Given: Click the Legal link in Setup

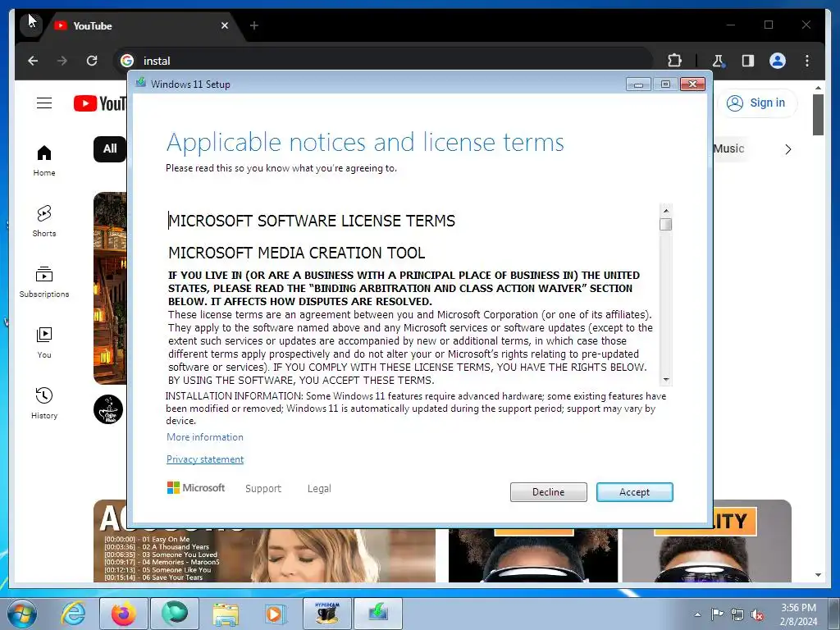Looking at the screenshot, I should point(319,489).
